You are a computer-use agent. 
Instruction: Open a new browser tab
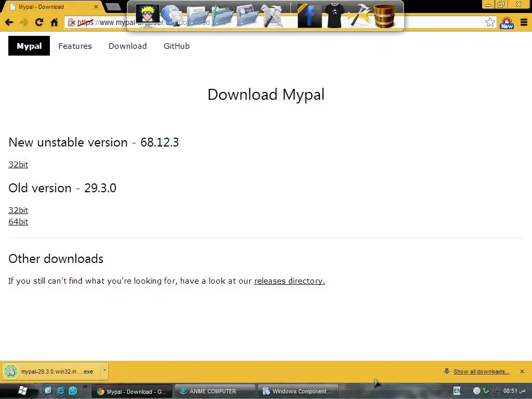(x=113, y=7)
